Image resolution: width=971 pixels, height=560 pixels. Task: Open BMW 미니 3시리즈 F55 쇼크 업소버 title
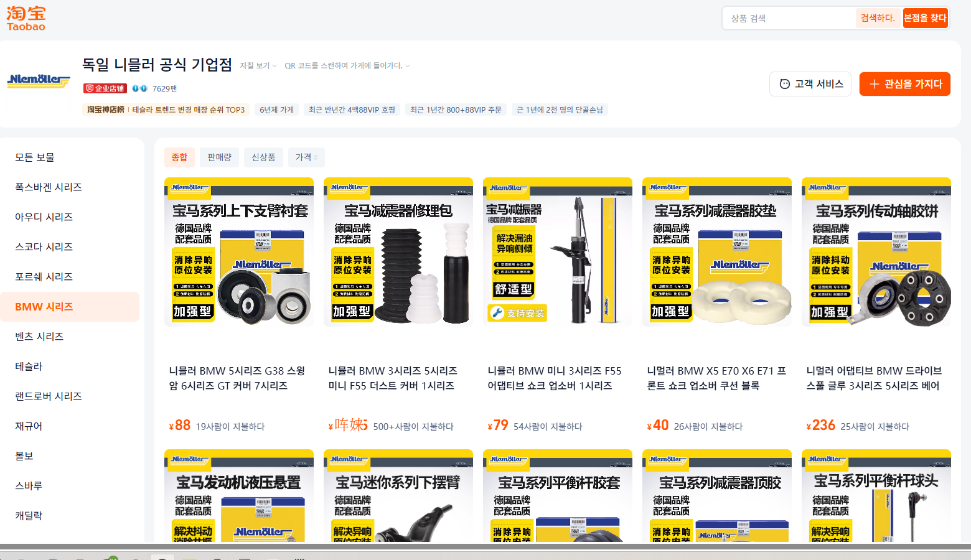(555, 378)
